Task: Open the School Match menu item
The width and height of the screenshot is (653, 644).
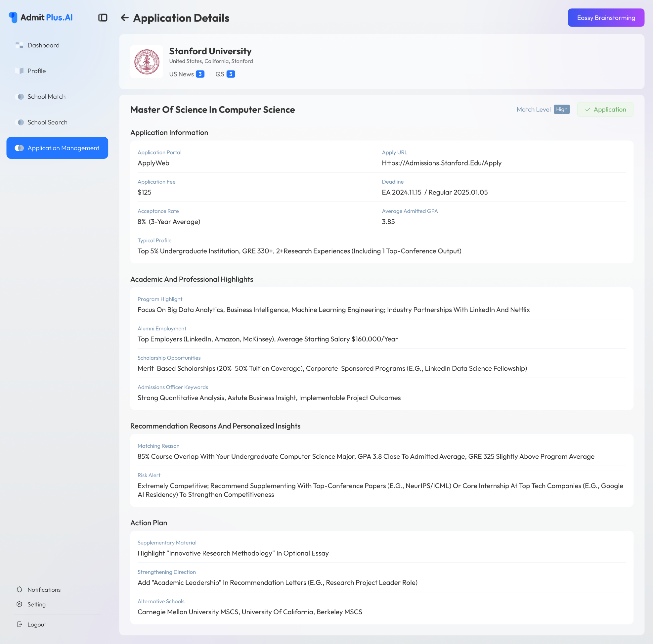Action: coord(46,97)
